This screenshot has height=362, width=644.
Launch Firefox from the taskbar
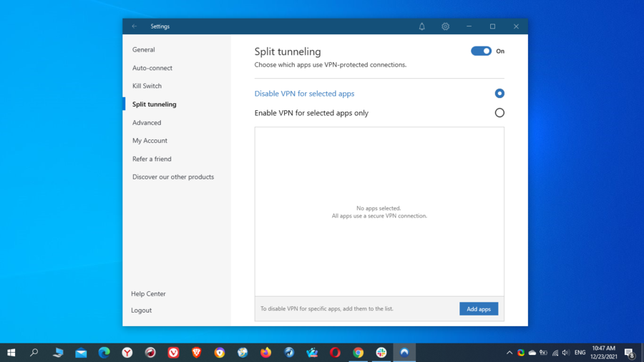pyautogui.click(x=266, y=353)
